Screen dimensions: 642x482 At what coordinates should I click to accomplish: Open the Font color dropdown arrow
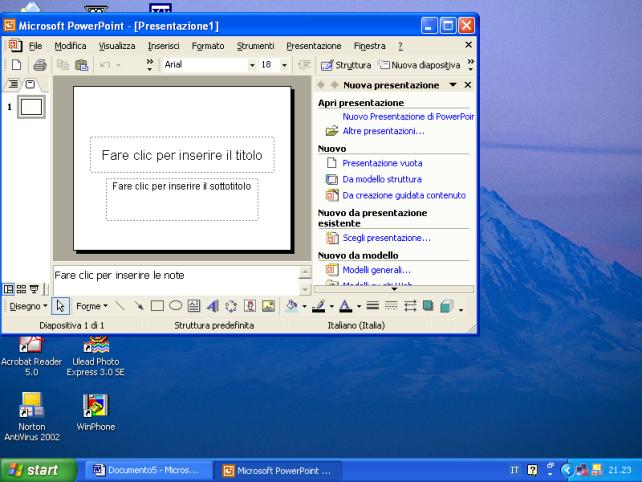point(359,306)
